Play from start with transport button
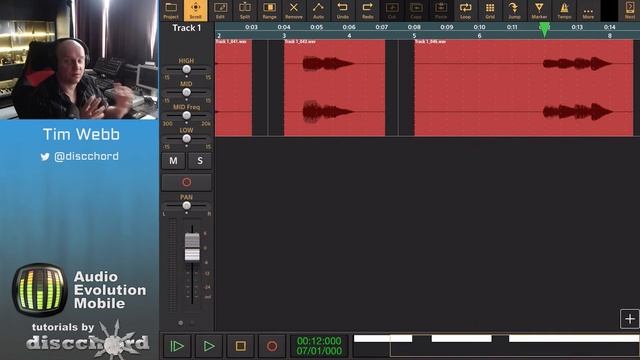The width and height of the screenshot is (640, 360). point(177,346)
